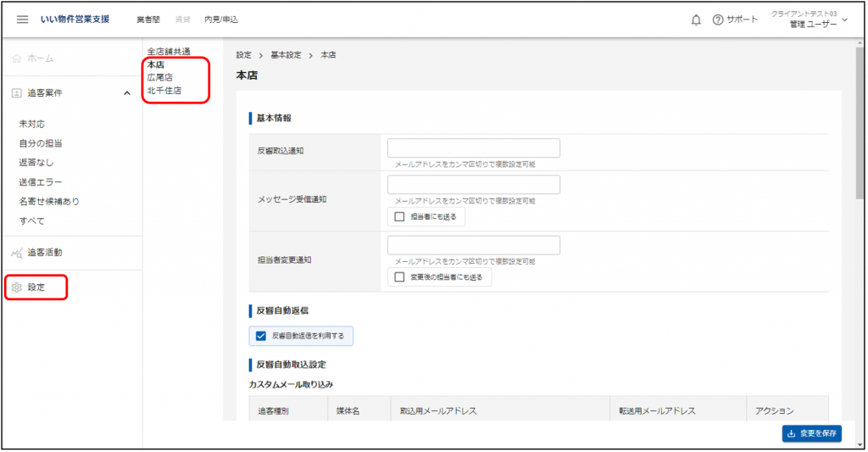The image size is (868, 452).
Task: Open the hamburger menu icon
Action: pos(23,20)
